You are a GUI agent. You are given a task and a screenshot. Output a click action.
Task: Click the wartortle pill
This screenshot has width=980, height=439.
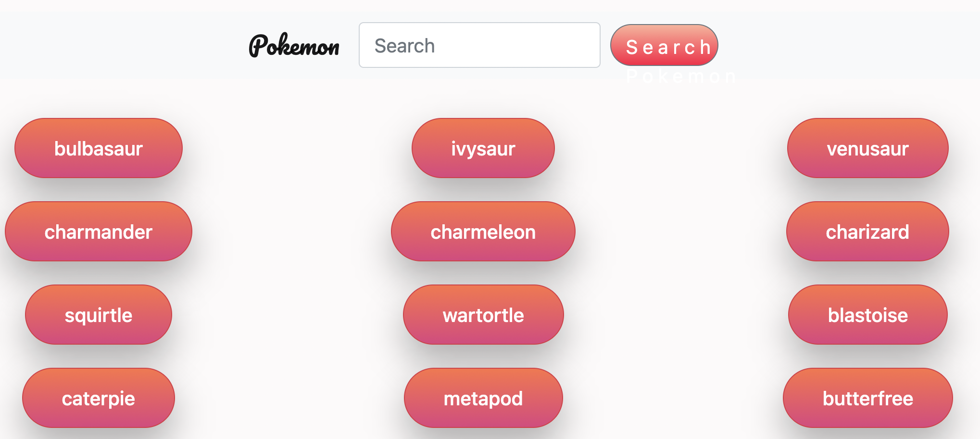point(483,315)
